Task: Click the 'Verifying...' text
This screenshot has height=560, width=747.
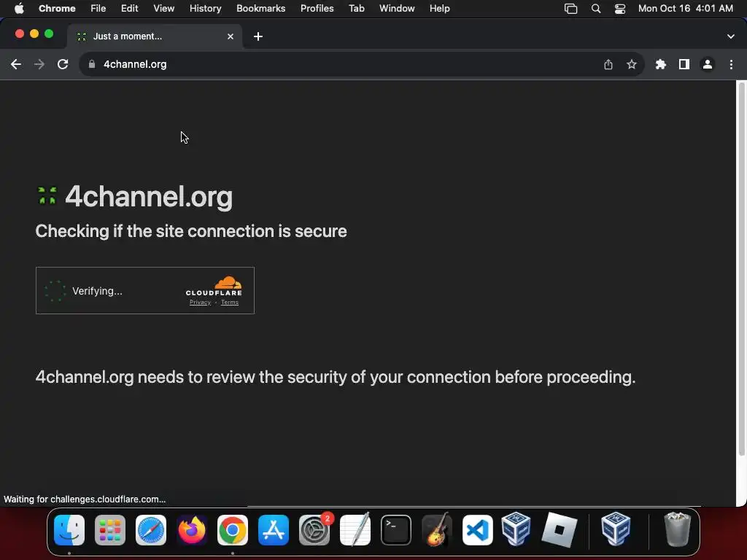Action: pos(97,291)
